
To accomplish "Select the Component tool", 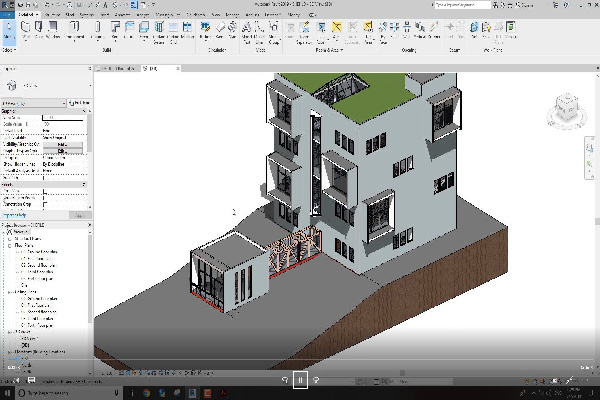I will [x=74, y=30].
